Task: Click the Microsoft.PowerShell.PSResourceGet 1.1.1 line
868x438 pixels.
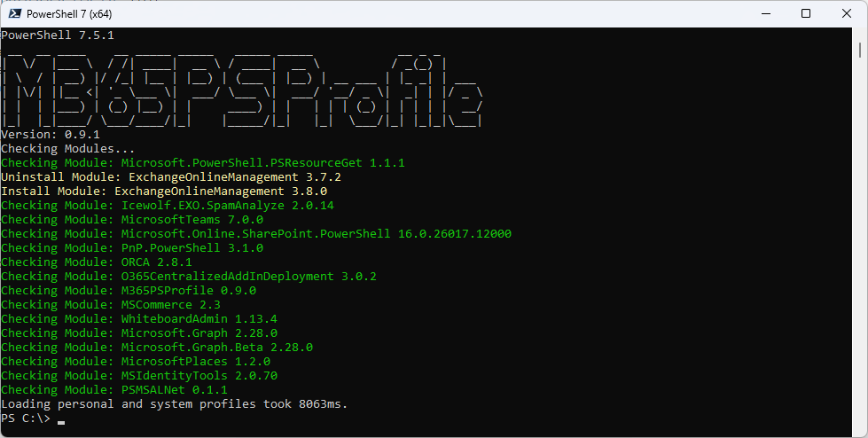Action: tap(203, 163)
